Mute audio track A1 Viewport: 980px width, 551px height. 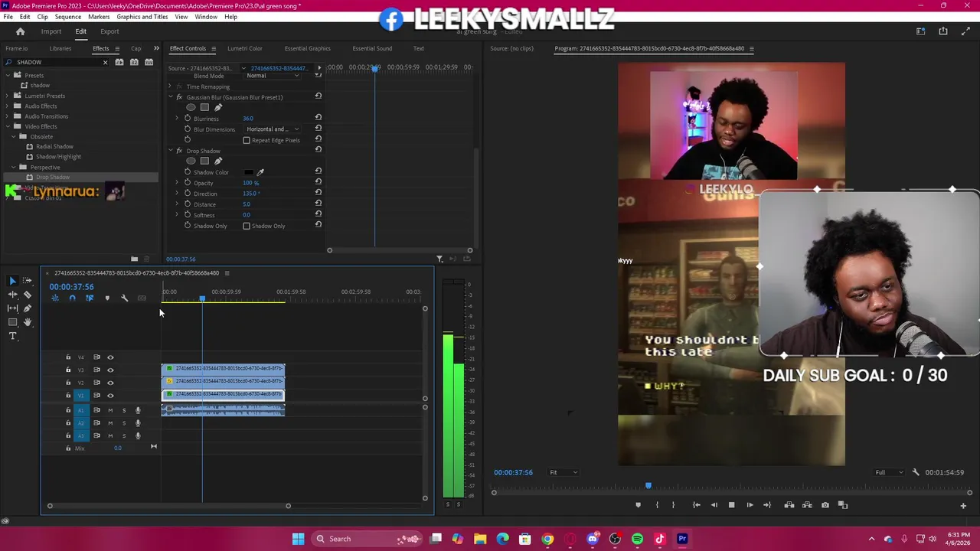[110, 410]
